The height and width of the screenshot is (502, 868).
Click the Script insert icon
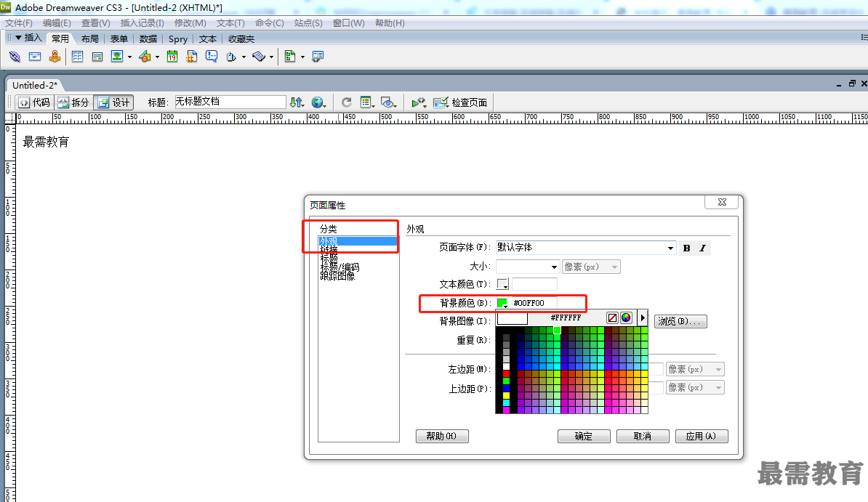tap(259, 57)
